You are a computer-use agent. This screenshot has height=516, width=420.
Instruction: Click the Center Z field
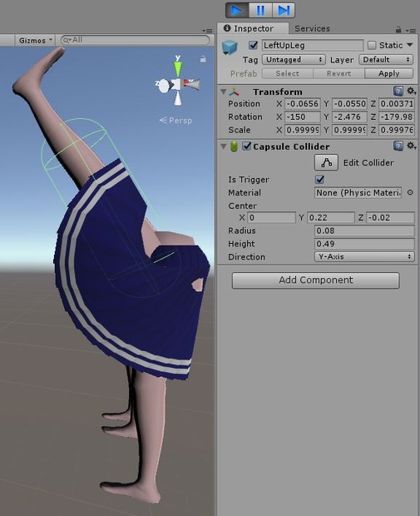(x=390, y=217)
